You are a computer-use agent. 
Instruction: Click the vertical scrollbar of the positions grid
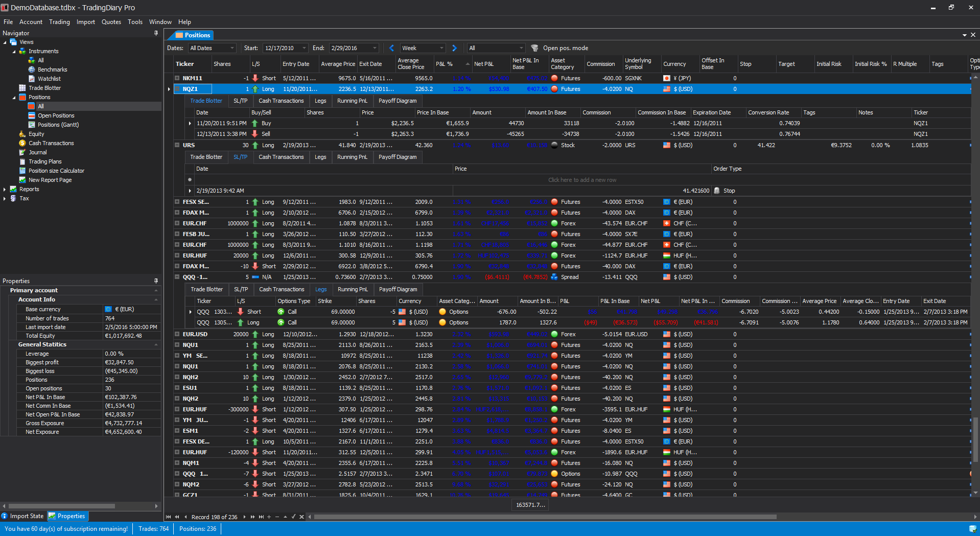(x=975, y=439)
